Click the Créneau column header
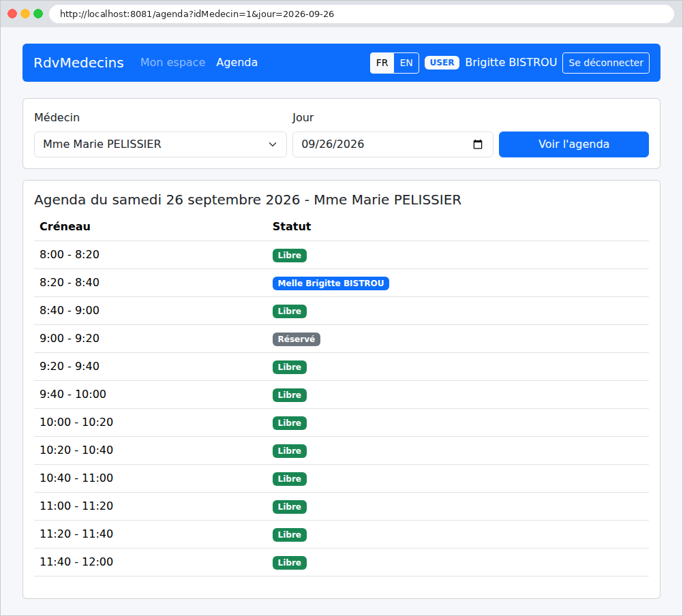 point(65,226)
